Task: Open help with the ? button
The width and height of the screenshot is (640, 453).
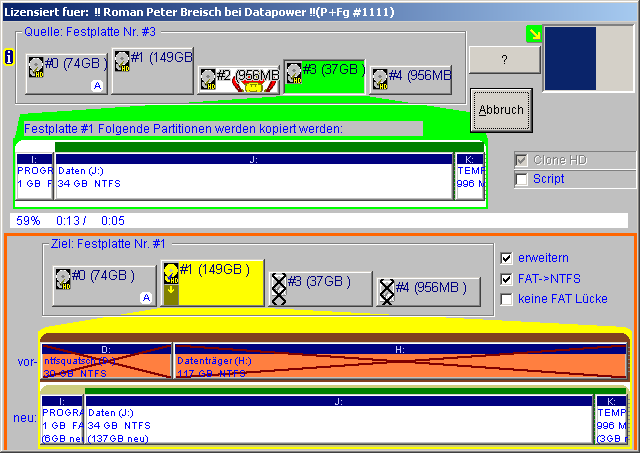Action: (x=504, y=59)
